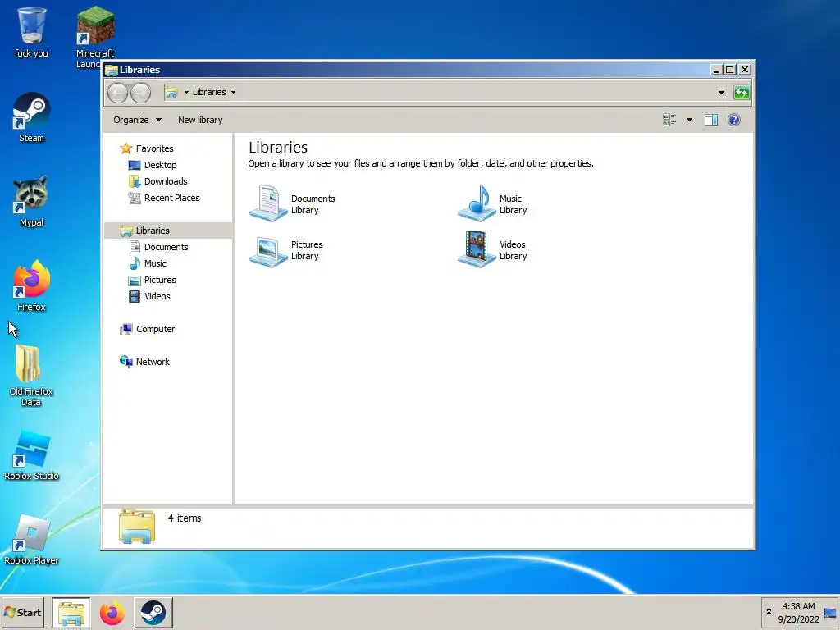Click the Back navigation arrow
The width and height of the screenshot is (840, 630).
118,93
